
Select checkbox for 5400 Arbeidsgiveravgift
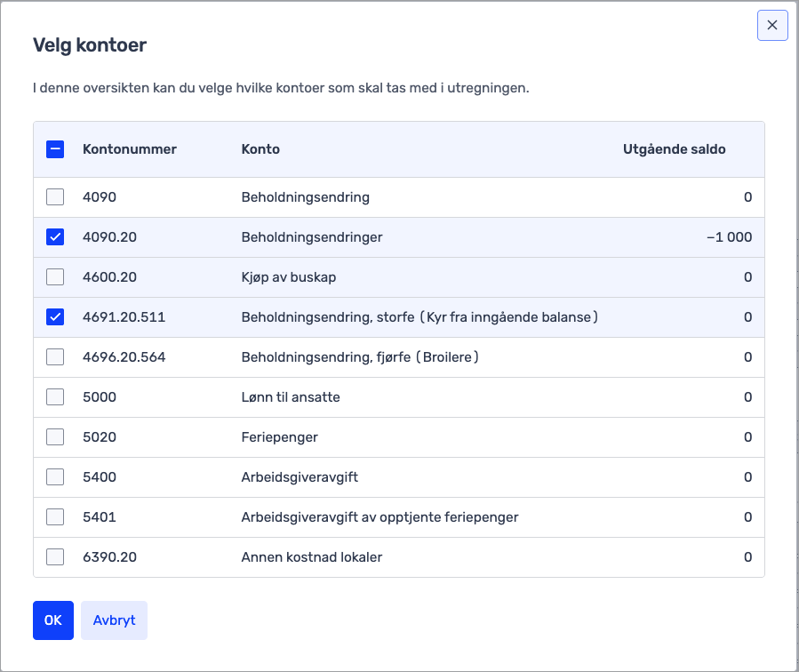pyautogui.click(x=55, y=477)
